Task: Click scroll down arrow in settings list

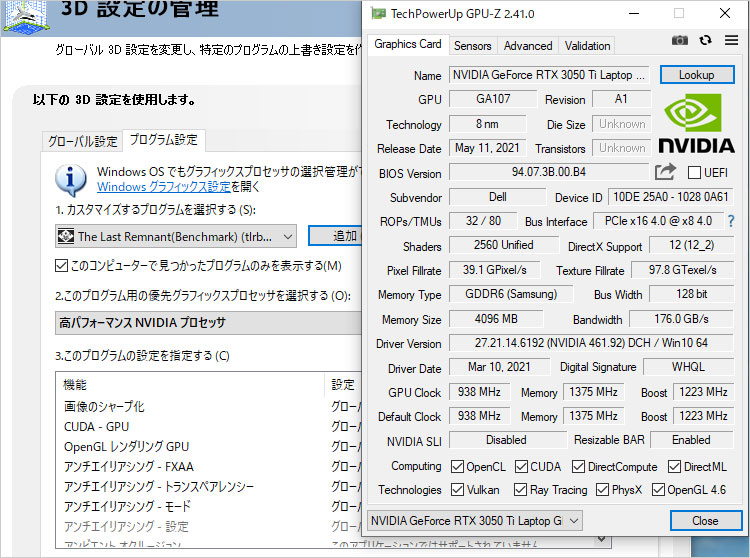Action: (602, 539)
